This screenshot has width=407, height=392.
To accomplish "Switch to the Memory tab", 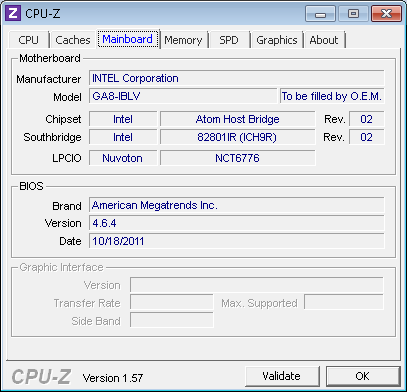I will (x=183, y=40).
